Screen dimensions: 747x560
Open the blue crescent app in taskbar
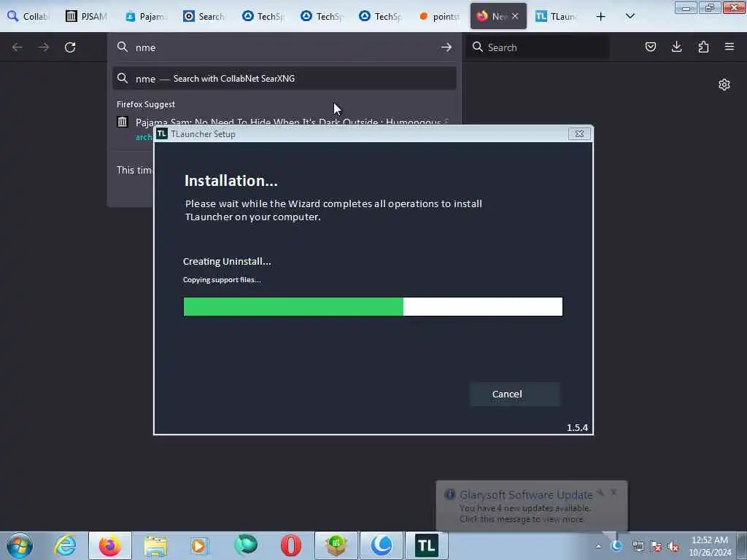click(x=382, y=545)
